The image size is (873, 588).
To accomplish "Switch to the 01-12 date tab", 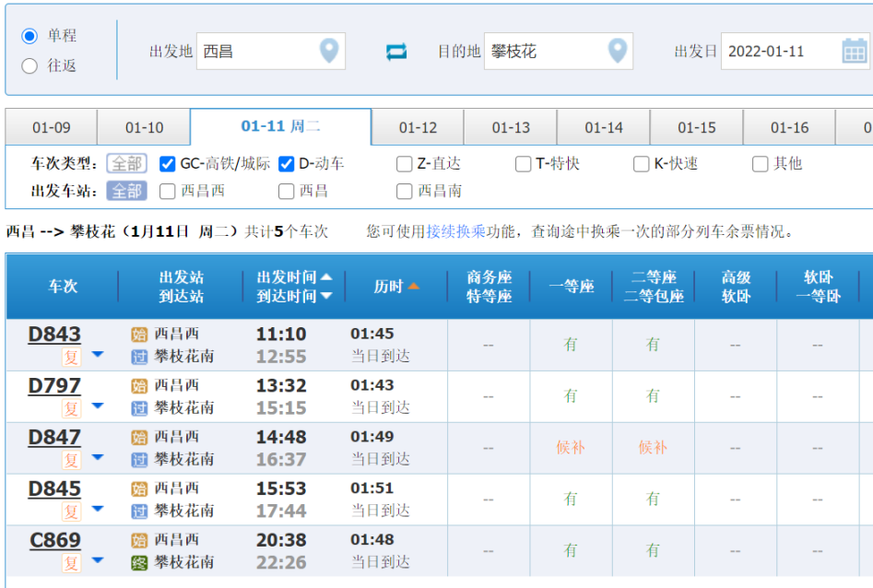I will (x=418, y=128).
